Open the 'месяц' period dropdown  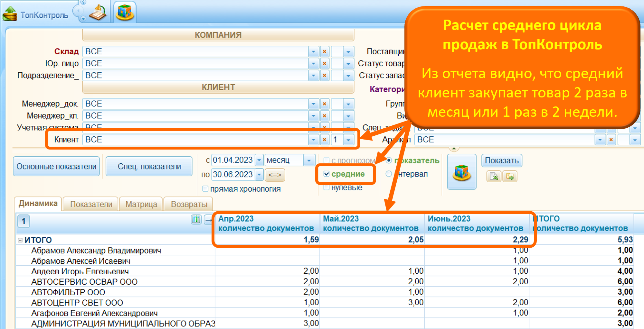coord(309,160)
